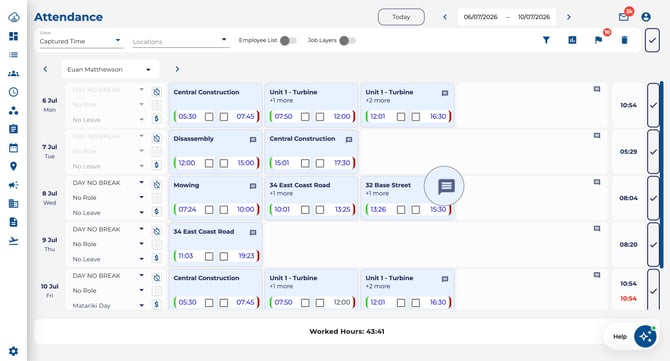
Task: Toggle the Employee List switch
Action: tap(288, 41)
